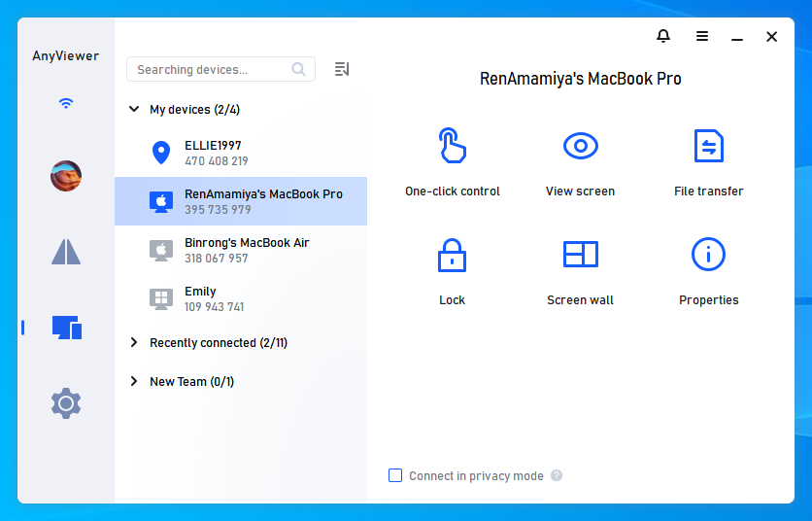Expand the New Team (0/1) group
The height and width of the screenshot is (521, 812).
click(x=134, y=381)
